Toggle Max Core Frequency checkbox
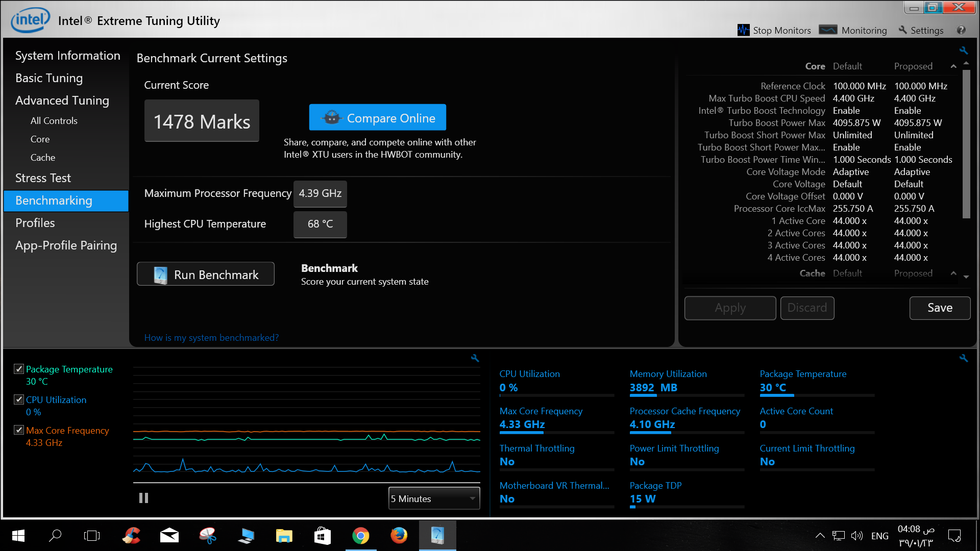 (x=19, y=430)
